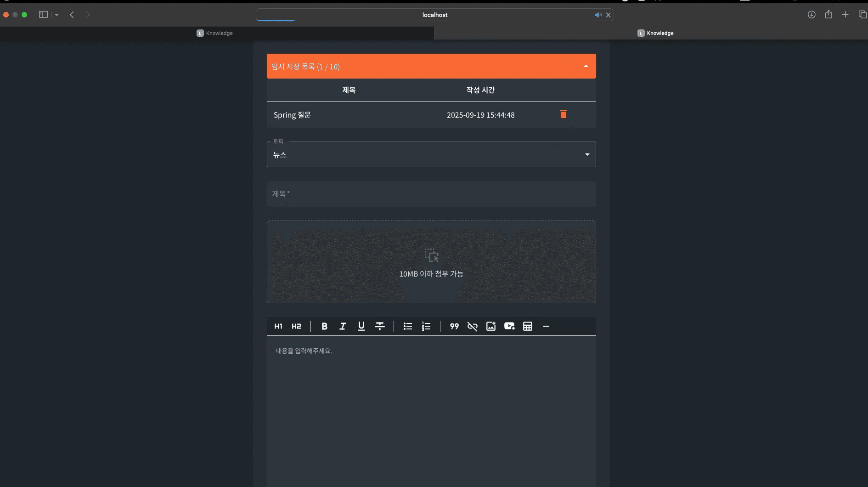Toggle underline text formatting
The width and height of the screenshot is (868, 487).
361,326
